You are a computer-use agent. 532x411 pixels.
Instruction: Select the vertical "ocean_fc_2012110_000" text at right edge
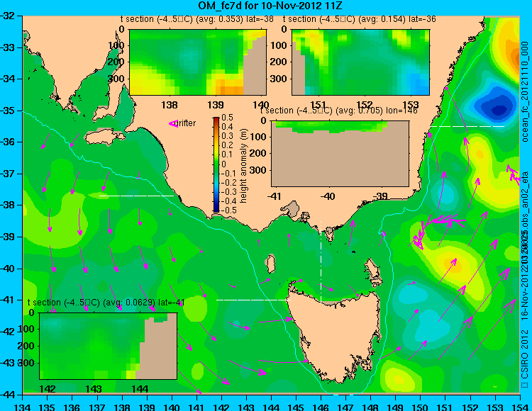[525, 91]
